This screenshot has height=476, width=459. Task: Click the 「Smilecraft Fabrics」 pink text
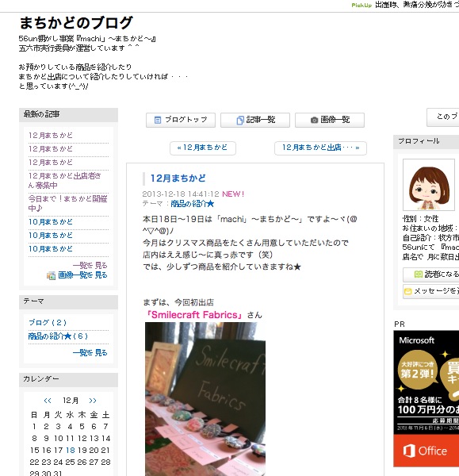point(194,315)
